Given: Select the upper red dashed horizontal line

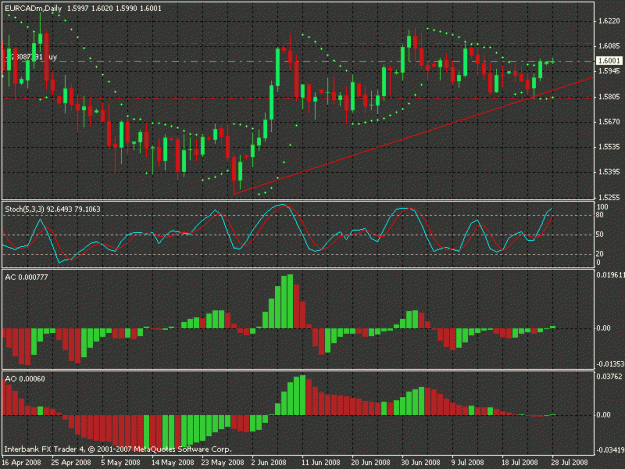Looking at the screenshot, I should pos(298,43).
